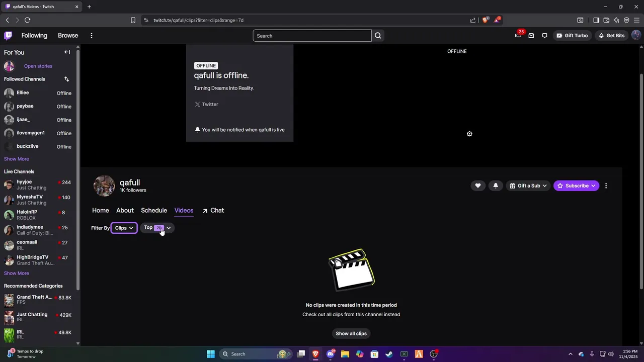Open ceomaali live channel
The height and width of the screenshot is (362, 644).
38,245
